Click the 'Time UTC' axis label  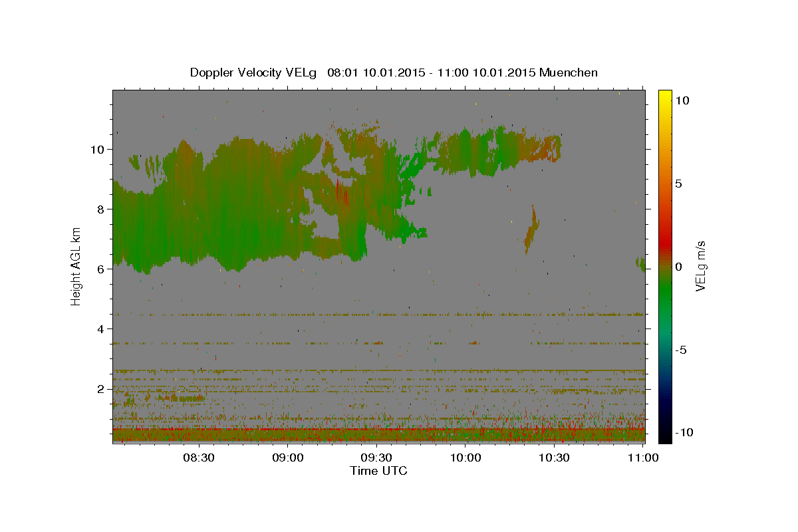coord(378,471)
